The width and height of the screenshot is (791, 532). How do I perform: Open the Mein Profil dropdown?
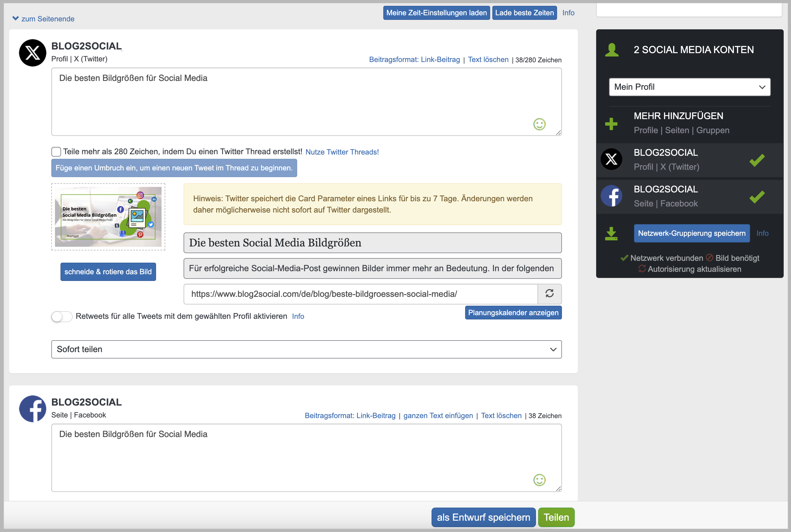[690, 87]
